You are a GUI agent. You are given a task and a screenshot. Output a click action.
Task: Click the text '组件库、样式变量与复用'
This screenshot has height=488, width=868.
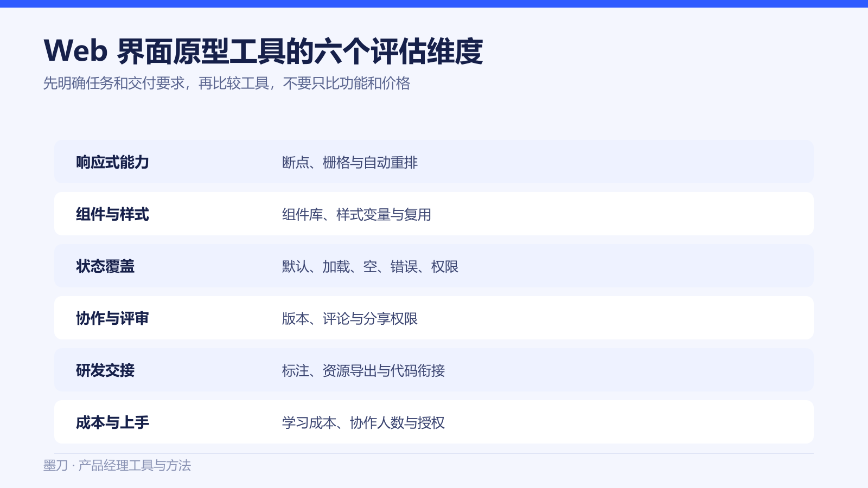356,214
